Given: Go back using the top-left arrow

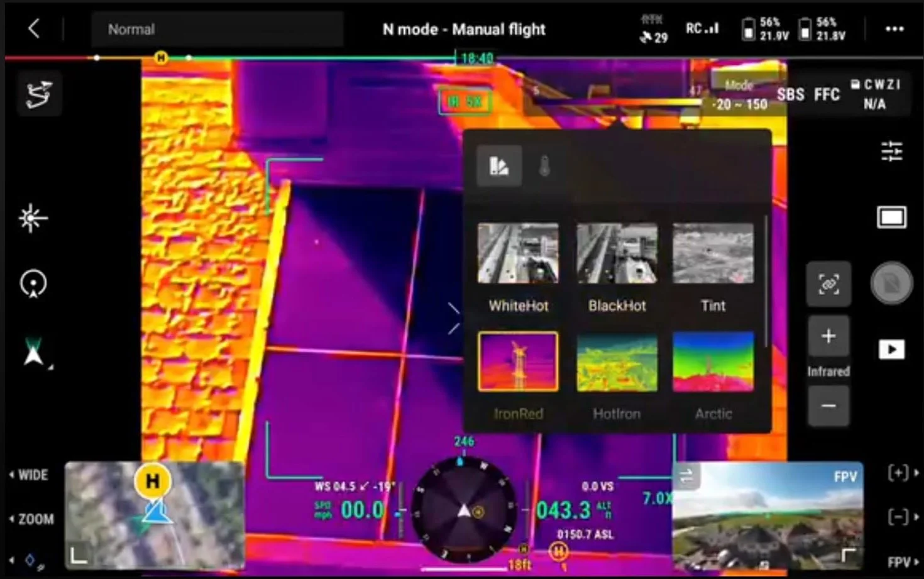Looking at the screenshot, I should [x=34, y=29].
